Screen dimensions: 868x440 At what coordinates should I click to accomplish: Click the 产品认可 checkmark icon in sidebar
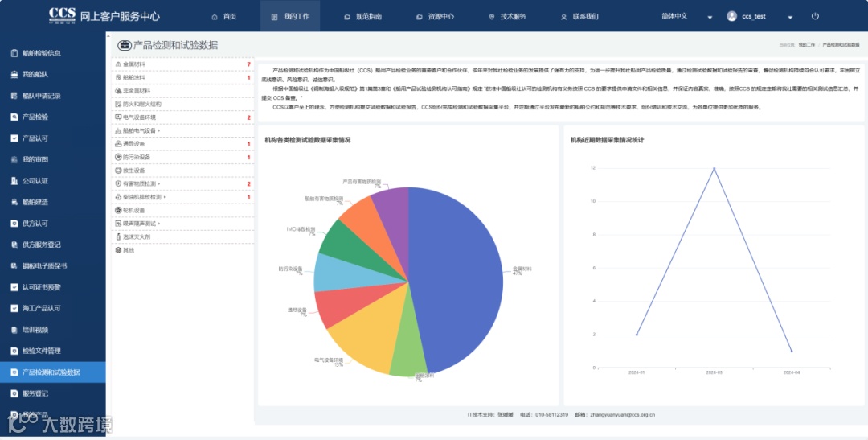click(x=15, y=138)
